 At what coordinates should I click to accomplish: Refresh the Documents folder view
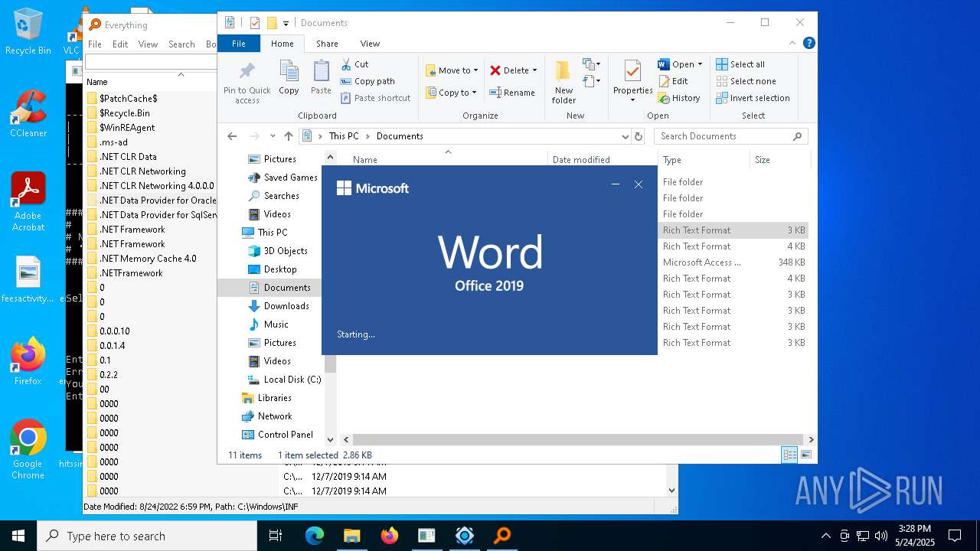(639, 136)
